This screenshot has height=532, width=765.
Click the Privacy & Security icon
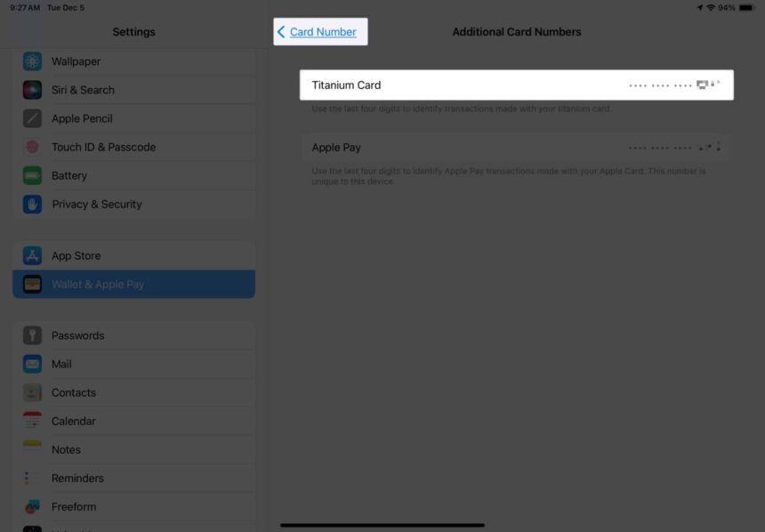pos(32,204)
